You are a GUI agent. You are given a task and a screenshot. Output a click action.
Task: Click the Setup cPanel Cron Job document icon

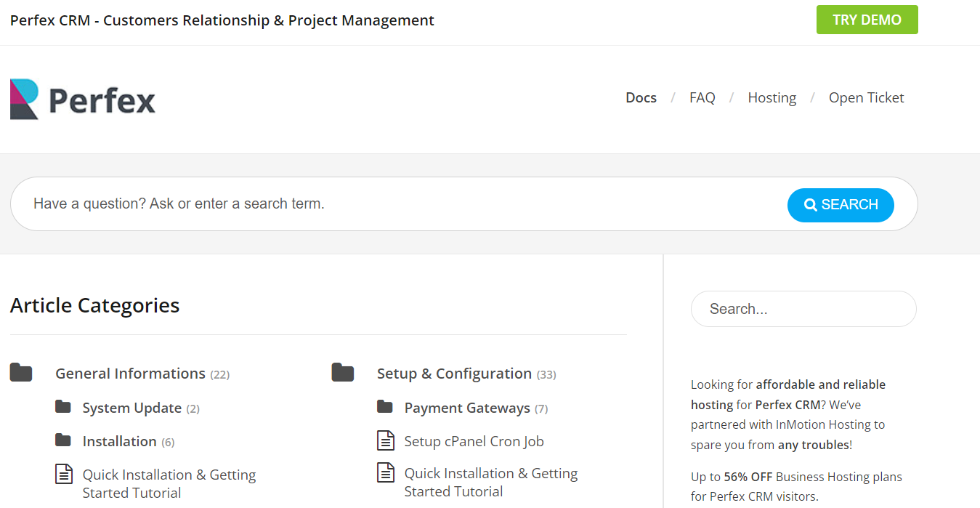385,440
